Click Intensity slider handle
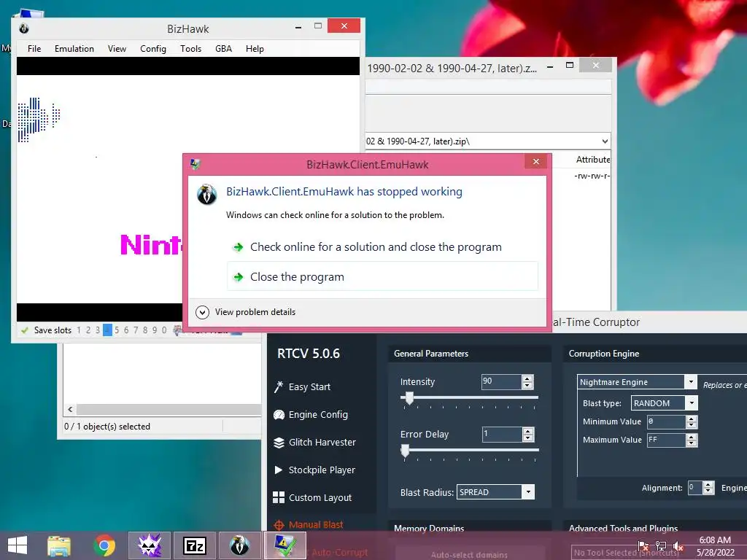This screenshot has height=560, width=747. click(x=409, y=397)
